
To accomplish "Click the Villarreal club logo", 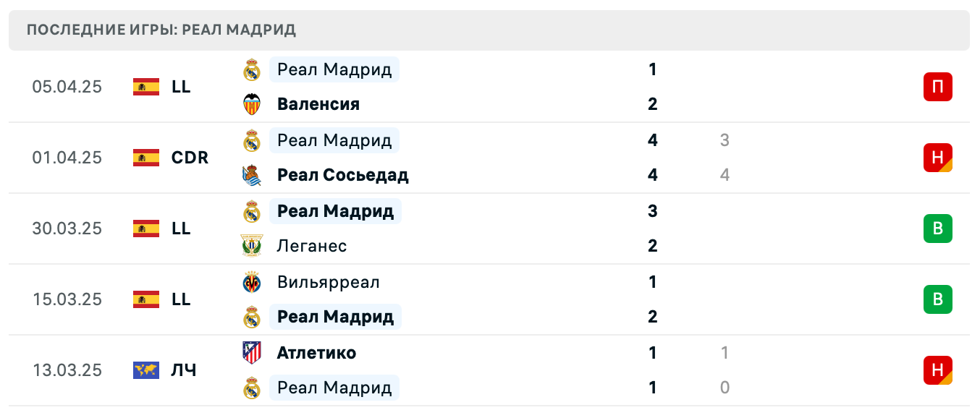I will pos(251,282).
